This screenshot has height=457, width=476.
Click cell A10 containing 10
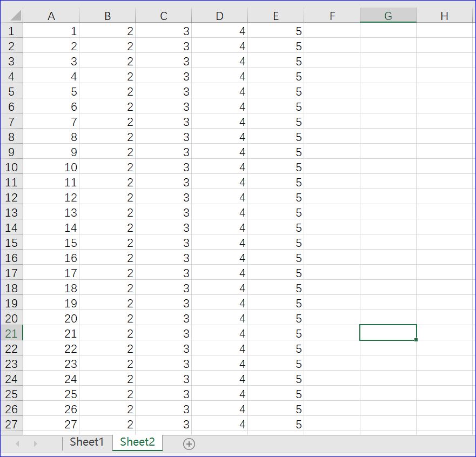click(51, 166)
